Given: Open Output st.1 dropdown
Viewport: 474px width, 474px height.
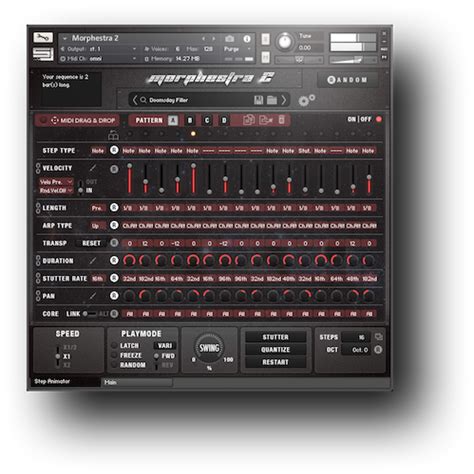Looking at the screenshot, I should 99,49.
